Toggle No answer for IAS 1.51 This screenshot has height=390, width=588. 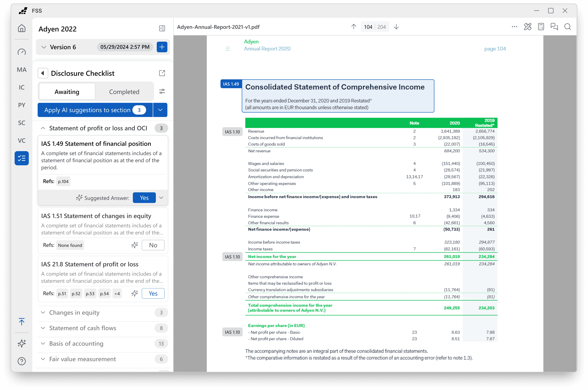(153, 245)
